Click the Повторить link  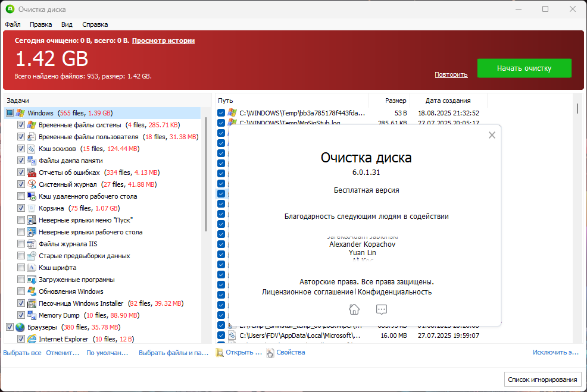451,74
